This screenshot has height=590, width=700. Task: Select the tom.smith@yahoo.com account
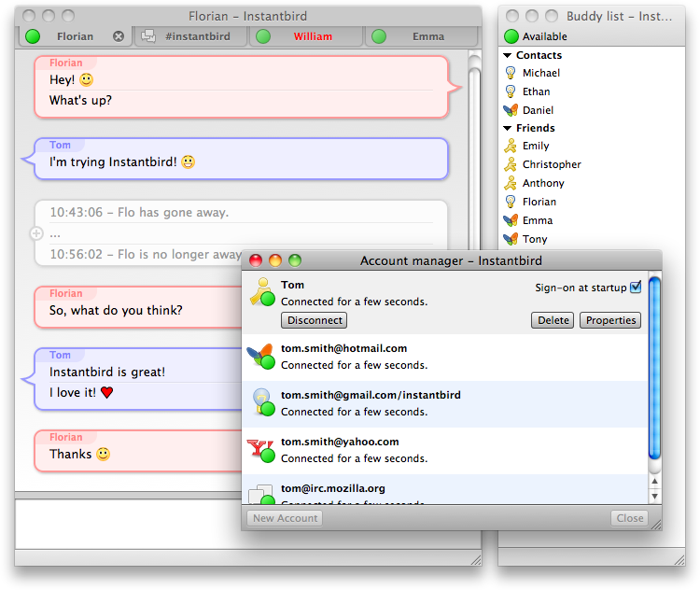(444, 451)
